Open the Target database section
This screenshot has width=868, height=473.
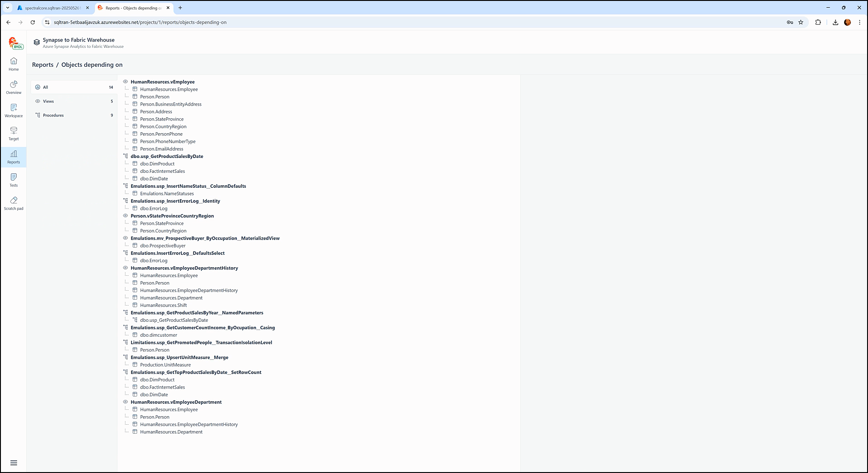click(14, 134)
